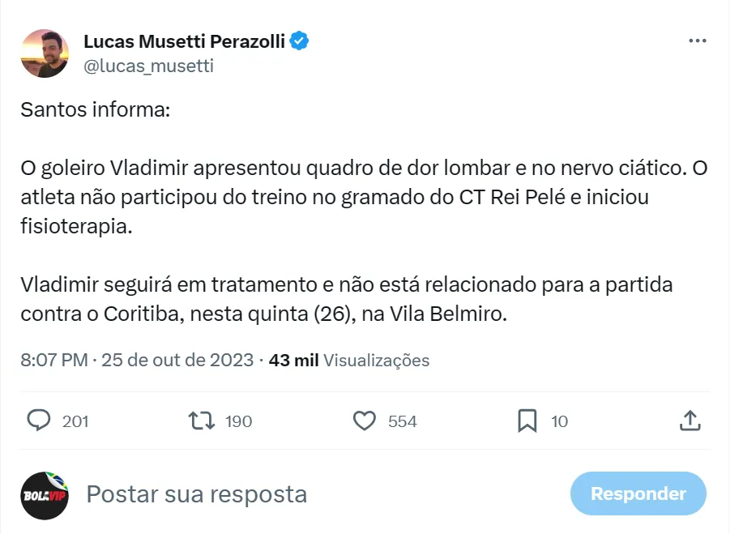
Task: Open the @lucas_musetti handle link
Action: [x=148, y=66]
